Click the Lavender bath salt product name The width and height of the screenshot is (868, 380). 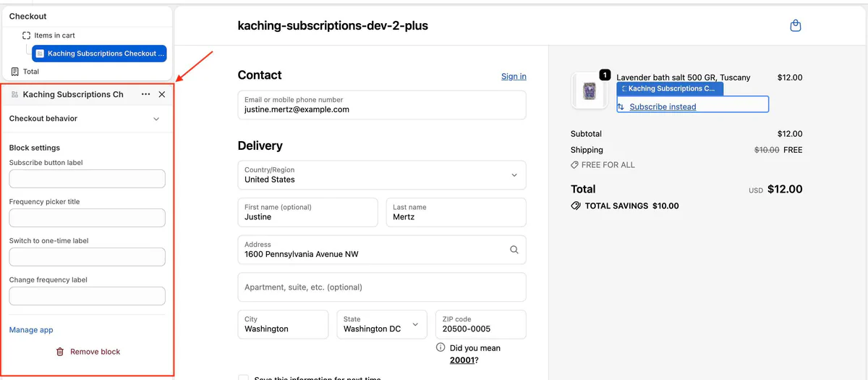pos(684,77)
